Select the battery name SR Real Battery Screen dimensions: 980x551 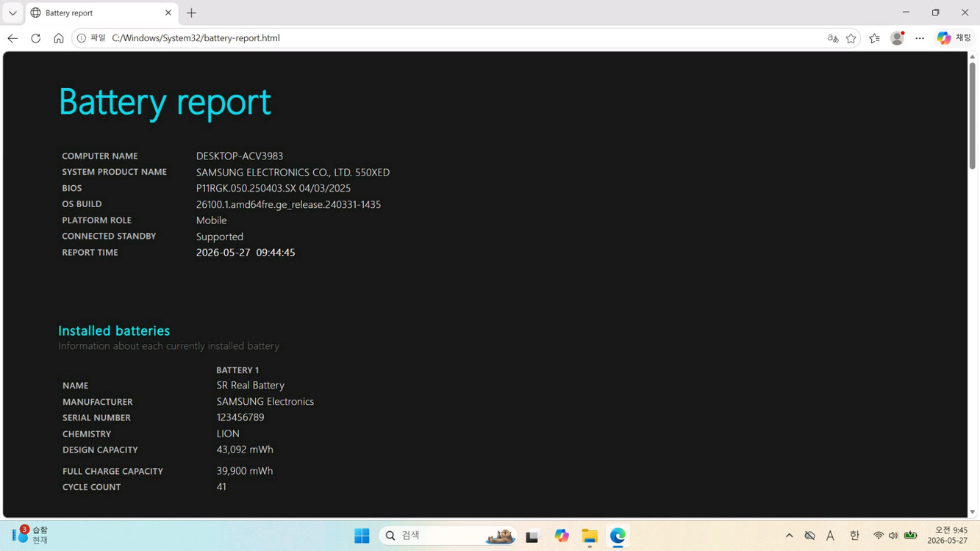coord(251,385)
